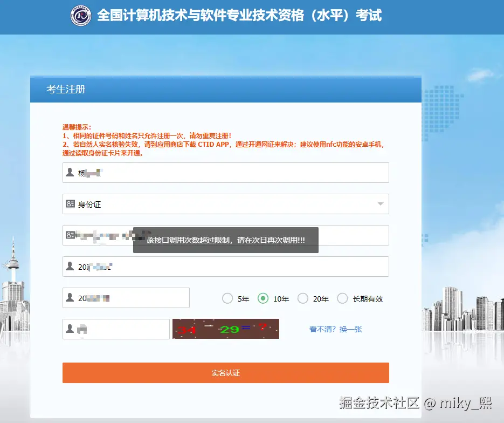The height and width of the screenshot is (423, 504).
Task: Choose 长期有效 as document validity
Action: 343,298
